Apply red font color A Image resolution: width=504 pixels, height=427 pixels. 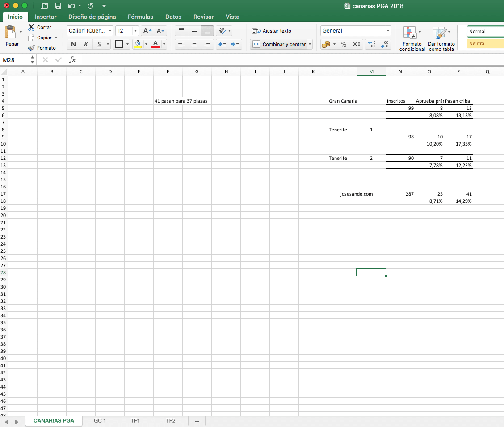(155, 44)
